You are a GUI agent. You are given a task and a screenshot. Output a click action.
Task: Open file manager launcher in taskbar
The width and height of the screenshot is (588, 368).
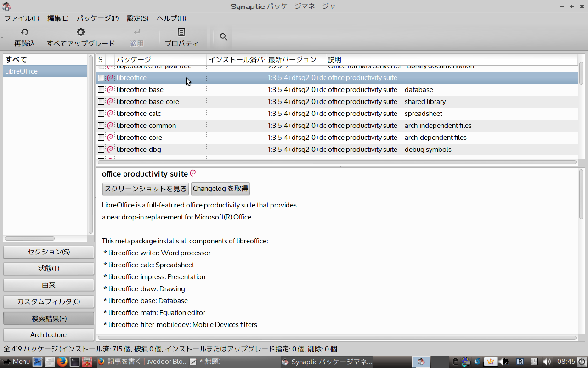click(50, 362)
